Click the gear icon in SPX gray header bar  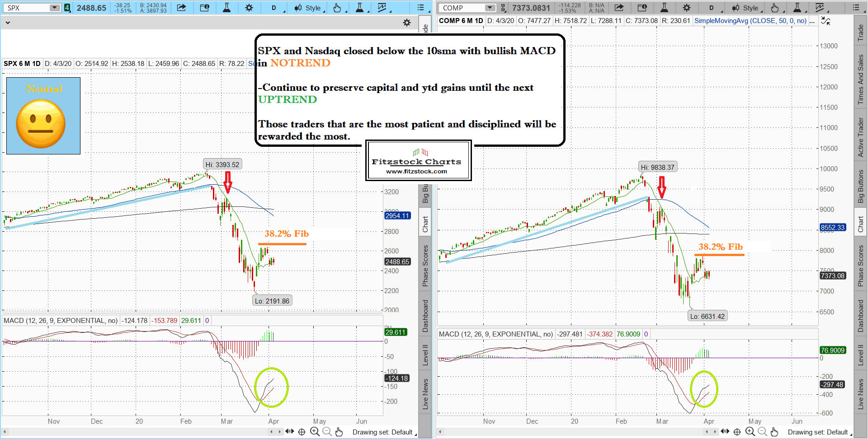pyautogui.click(x=407, y=23)
